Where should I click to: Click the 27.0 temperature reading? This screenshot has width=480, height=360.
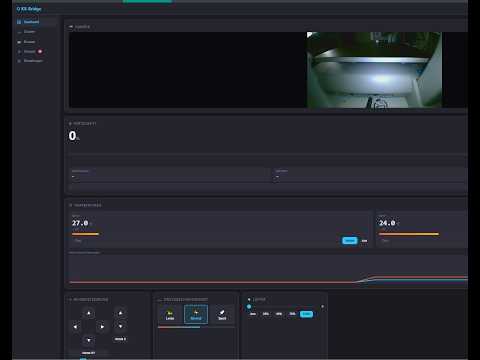point(80,223)
